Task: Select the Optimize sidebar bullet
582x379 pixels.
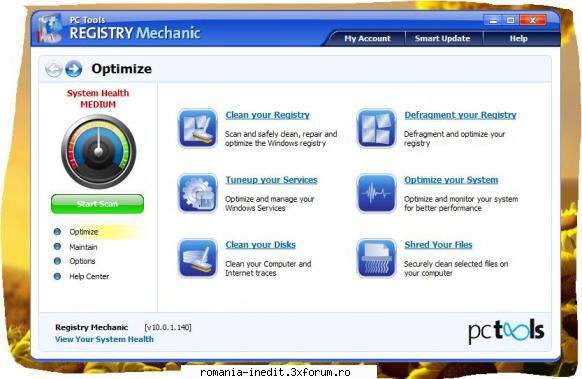Action: click(57, 232)
